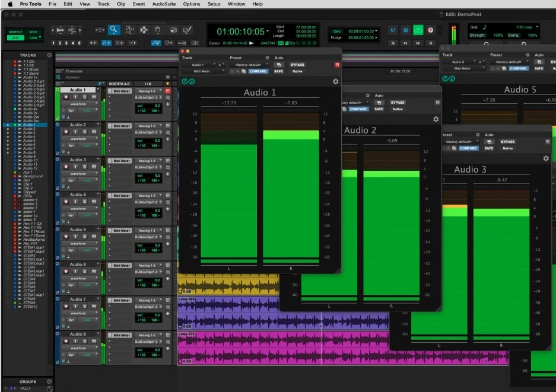Select the Zoomer magnifying glass tool
Screen dimensions: 556x392
tap(114, 30)
